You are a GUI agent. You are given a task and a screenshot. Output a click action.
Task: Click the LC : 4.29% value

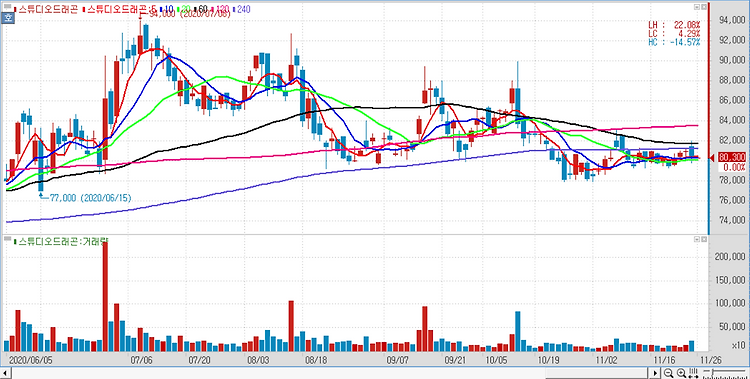click(x=674, y=33)
